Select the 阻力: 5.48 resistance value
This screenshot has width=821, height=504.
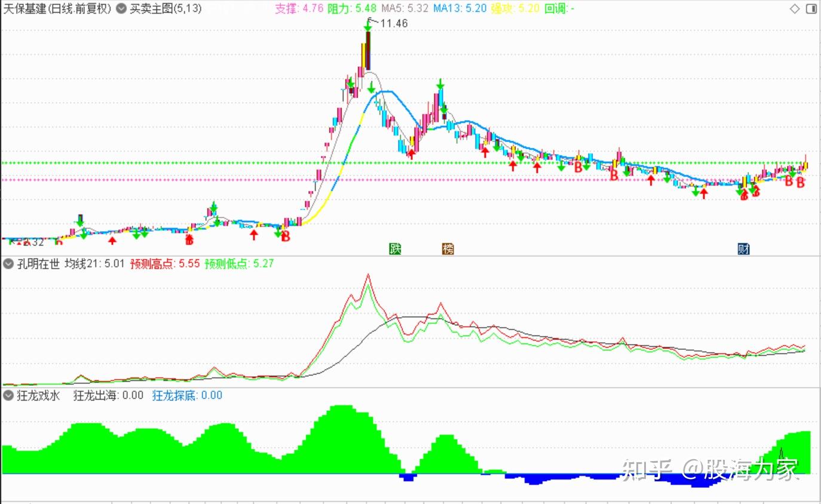point(353,9)
